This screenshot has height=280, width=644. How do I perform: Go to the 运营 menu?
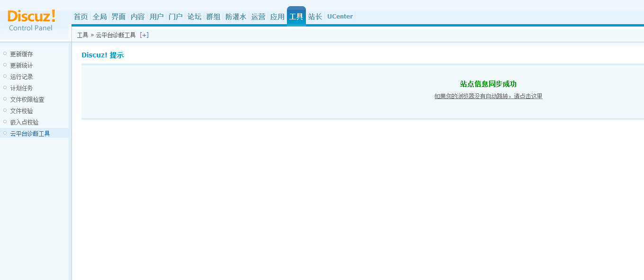[259, 17]
